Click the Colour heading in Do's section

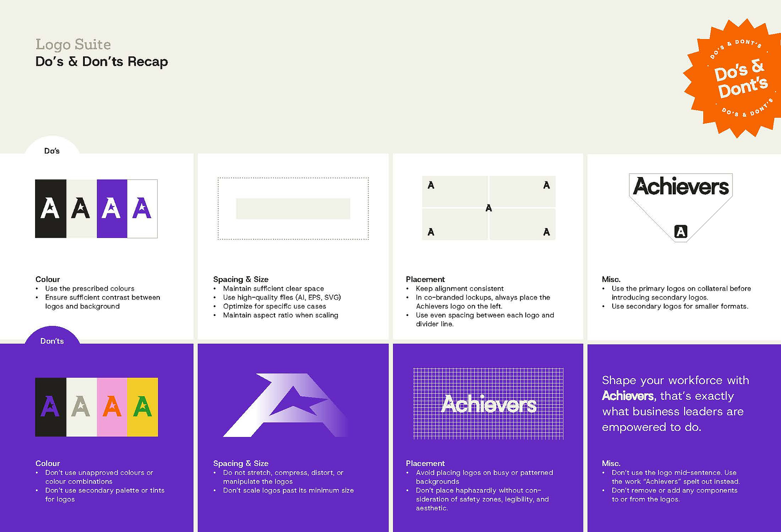click(48, 279)
